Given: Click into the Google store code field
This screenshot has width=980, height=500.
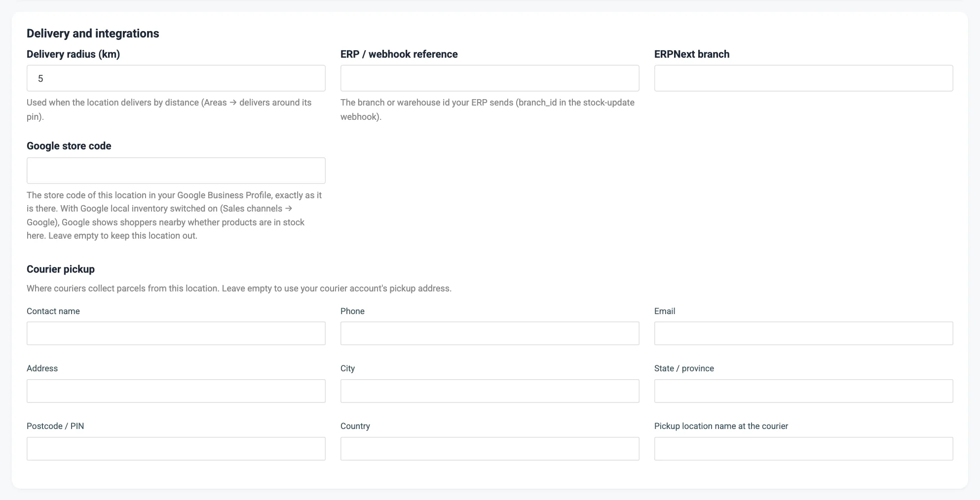Looking at the screenshot, I should (x=176, y=171).
